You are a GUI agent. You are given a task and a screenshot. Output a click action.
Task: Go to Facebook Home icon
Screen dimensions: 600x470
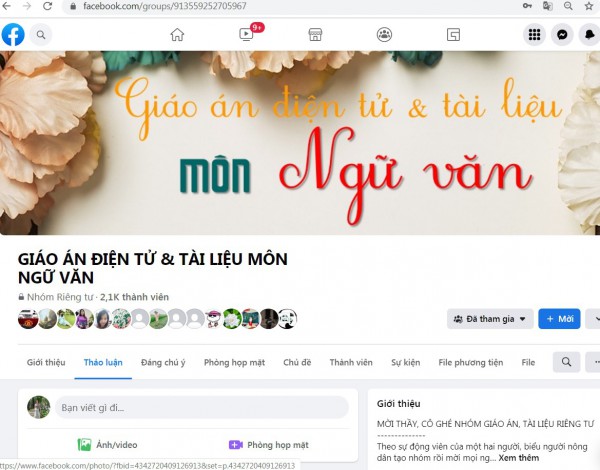click(177, 35)
